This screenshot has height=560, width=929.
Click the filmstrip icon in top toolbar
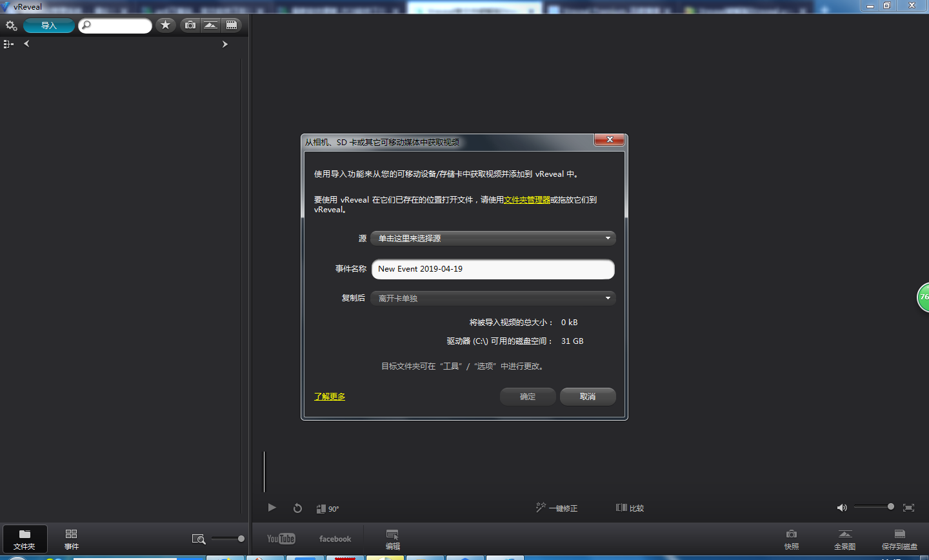point(231,25)
